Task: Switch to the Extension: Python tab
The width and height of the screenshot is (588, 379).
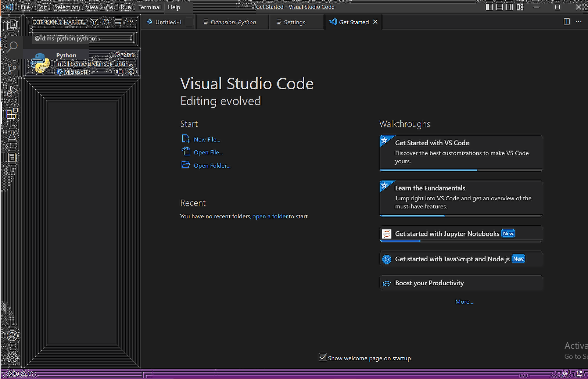Action: coord(233,22)
